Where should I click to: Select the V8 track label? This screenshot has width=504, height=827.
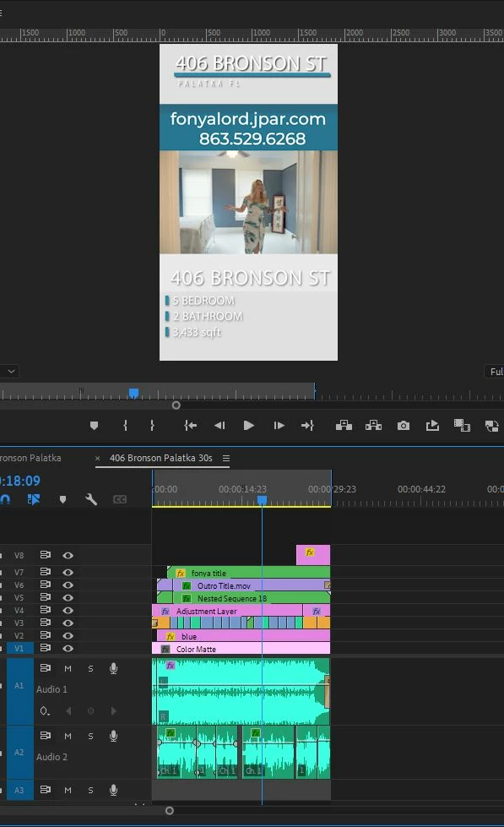pos(19,555)
